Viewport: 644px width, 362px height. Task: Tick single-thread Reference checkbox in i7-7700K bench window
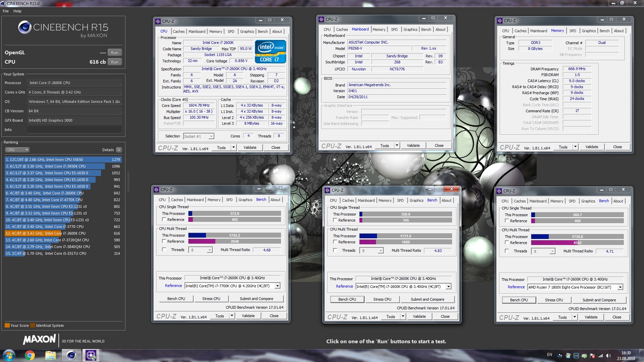click(164, 220)
